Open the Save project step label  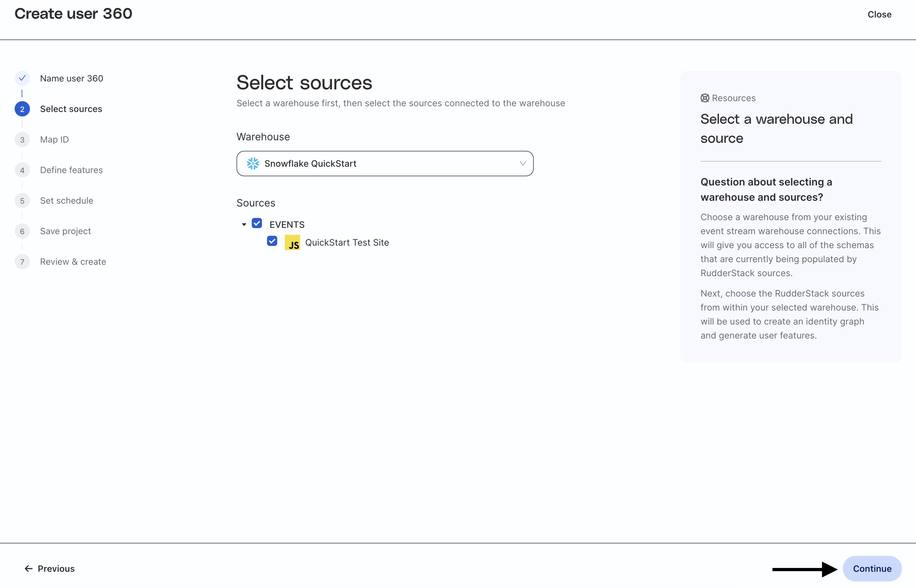(65, 231)
